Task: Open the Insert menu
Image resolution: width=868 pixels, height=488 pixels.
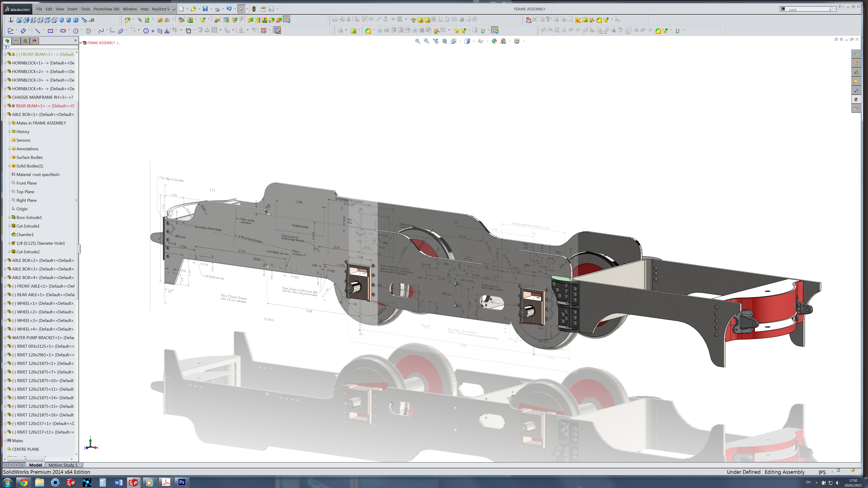Action: point(72,9)
